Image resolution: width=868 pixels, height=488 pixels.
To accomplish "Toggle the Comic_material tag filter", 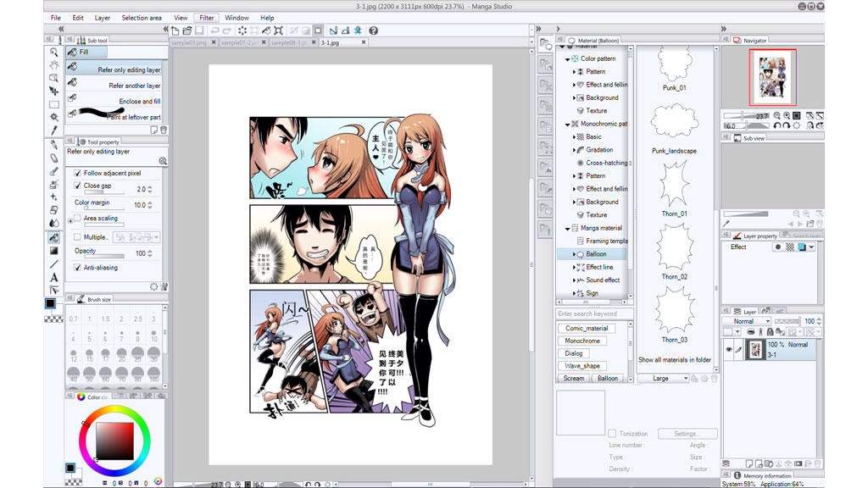I will [x=587, y=328].
